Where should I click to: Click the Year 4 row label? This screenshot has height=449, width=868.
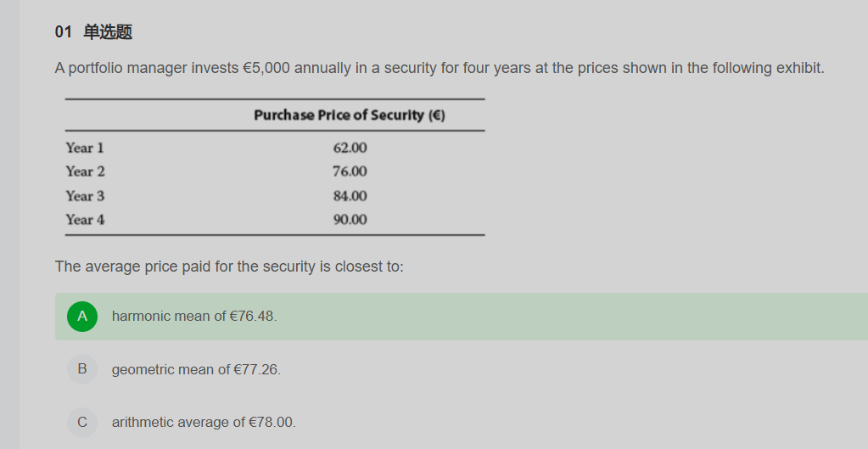(x=85, y=220)
